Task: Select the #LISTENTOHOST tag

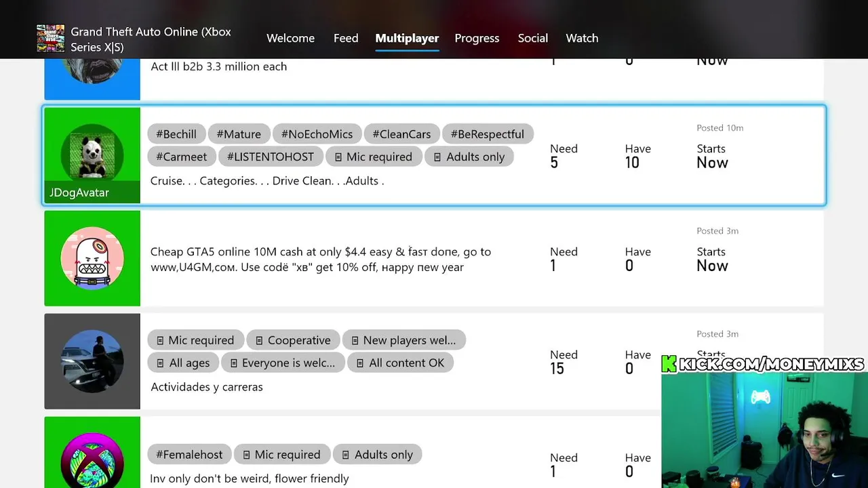Action: pyautogui.click(x=271, y=157)
